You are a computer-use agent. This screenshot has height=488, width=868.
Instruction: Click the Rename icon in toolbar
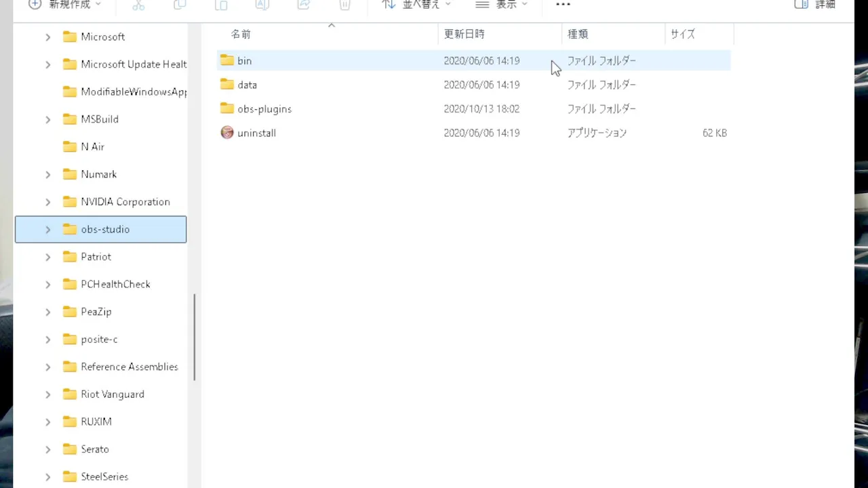coord(262,4)
